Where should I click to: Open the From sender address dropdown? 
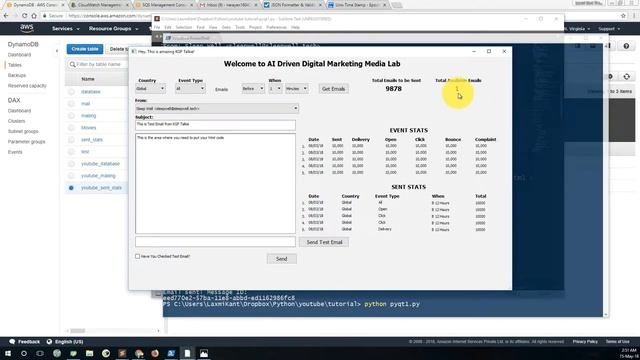(217, 109)
